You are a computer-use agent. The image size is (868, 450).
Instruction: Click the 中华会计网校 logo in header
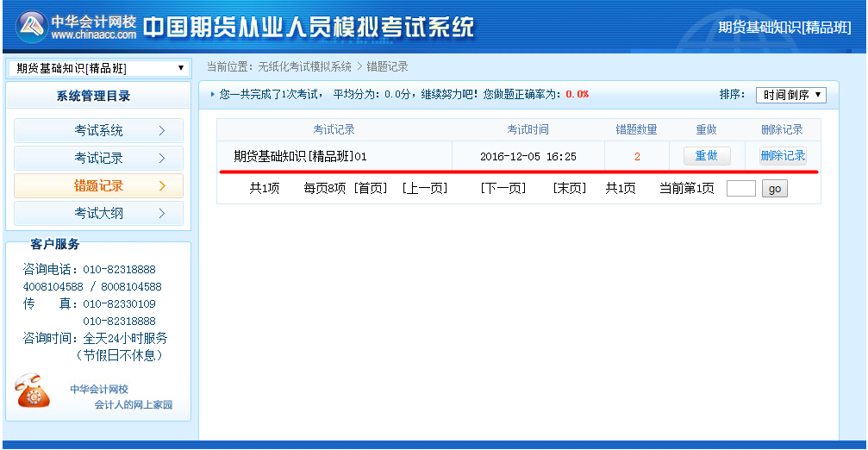click(78, 27)
